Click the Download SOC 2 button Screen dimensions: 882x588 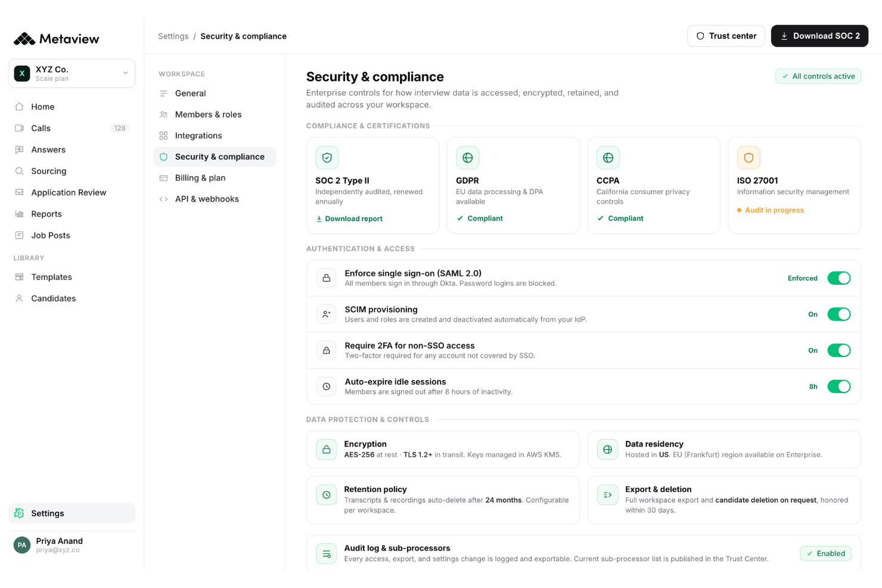[819, 36]
